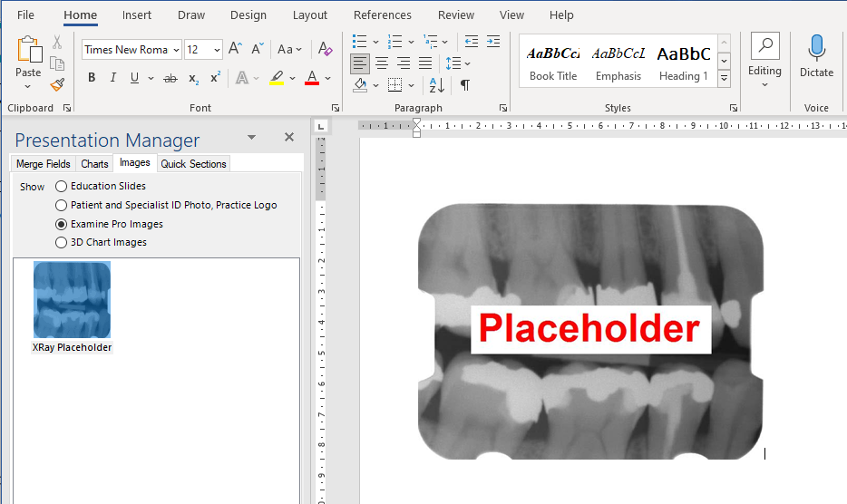The image size is (847, 504).
Task: Apply the Heading 1 style
Action: coord(684,63)
